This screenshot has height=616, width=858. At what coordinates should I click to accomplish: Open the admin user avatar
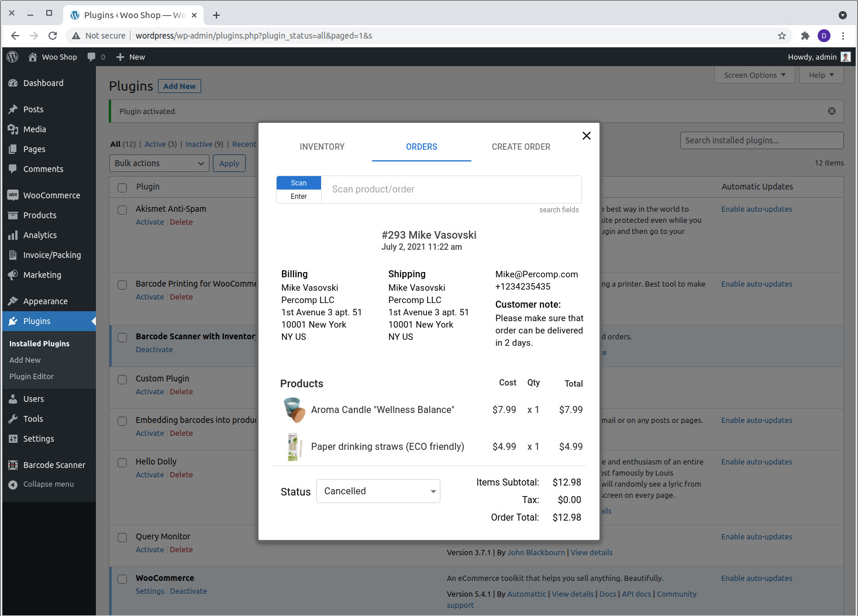point(845,57)
